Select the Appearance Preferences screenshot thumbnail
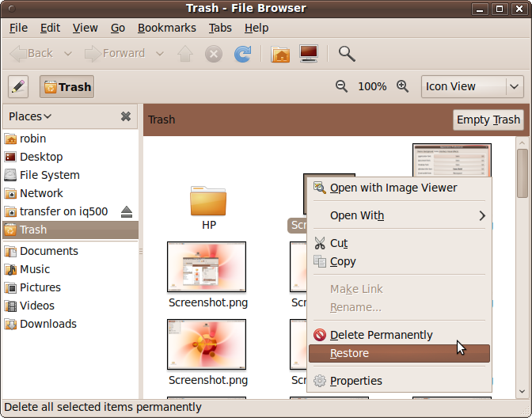This screenshot has height=418, width=532. (452, 160)
